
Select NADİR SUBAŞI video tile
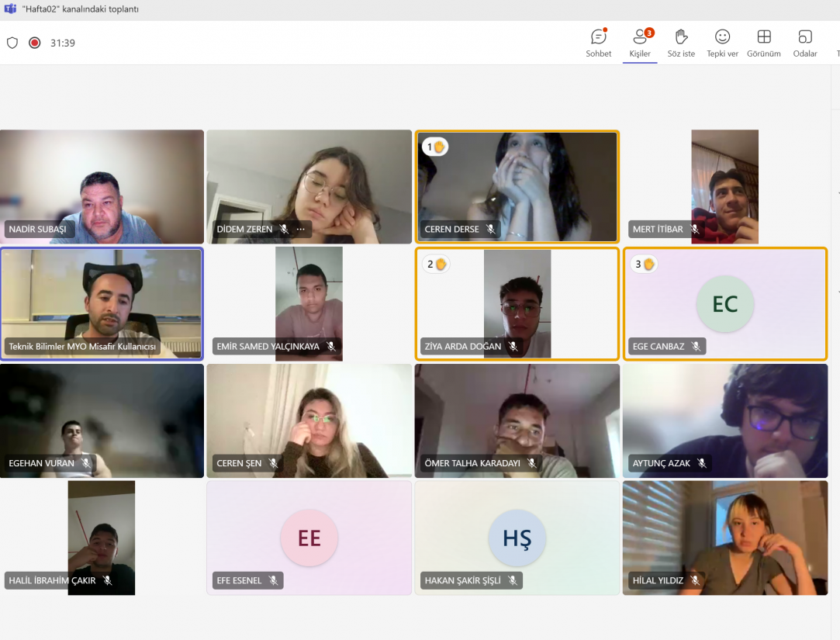pyautogui.click(x=102, y=186)
